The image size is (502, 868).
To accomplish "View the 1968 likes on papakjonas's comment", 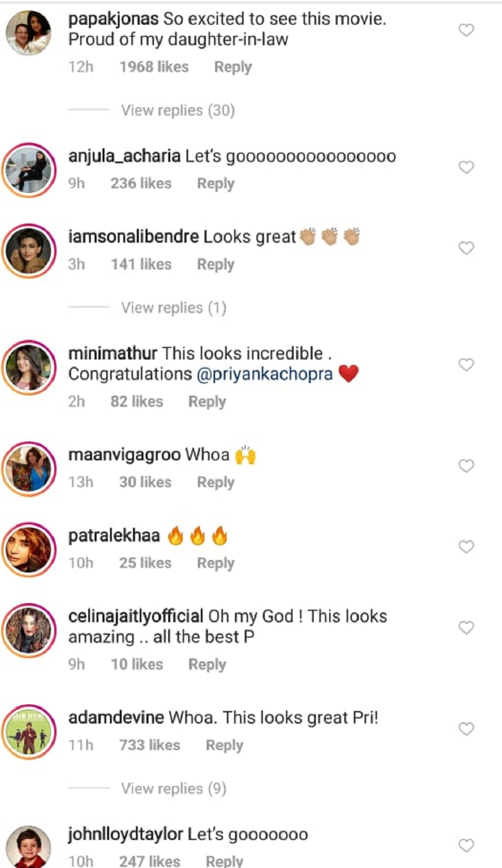I will [x=154, y=67].
